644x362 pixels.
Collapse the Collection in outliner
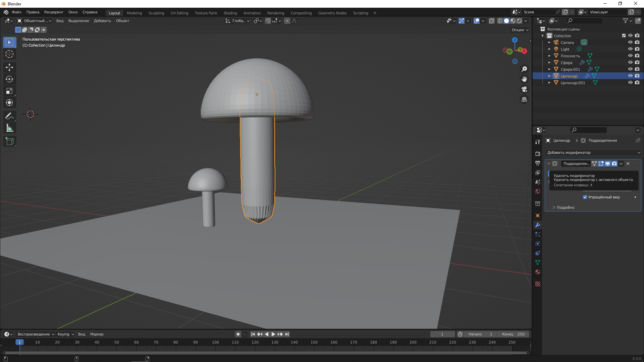click(x=543, y=36)
